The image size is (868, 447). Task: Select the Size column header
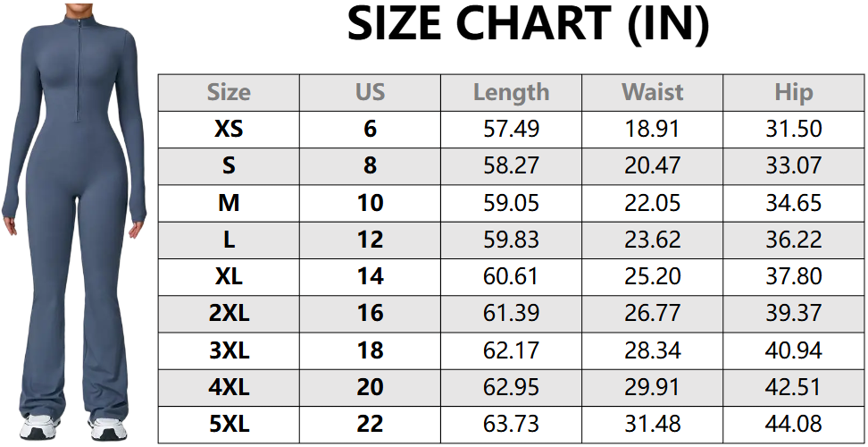tap(229, 92)
